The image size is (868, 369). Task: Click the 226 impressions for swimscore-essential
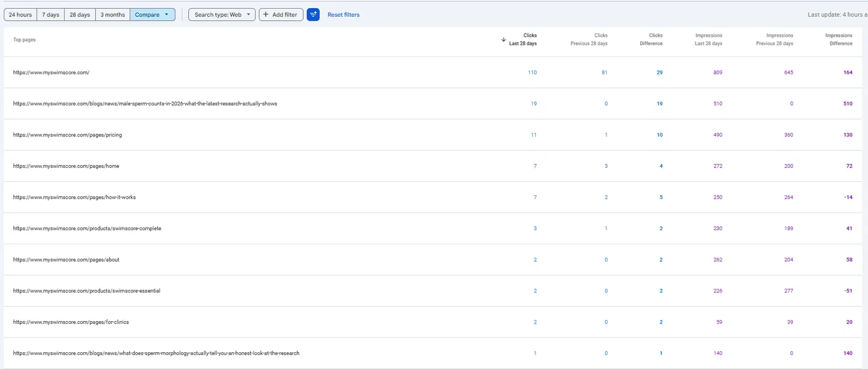point(718,291)
